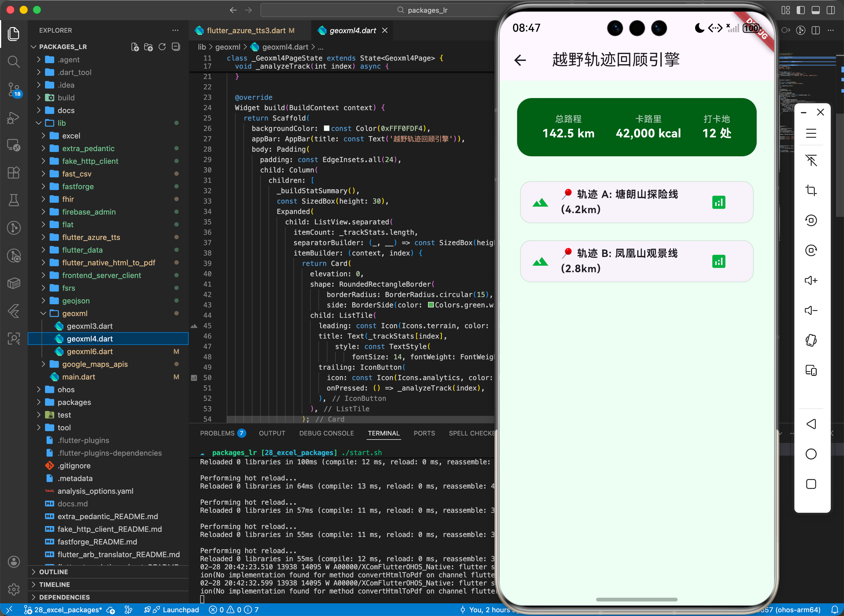Click the 28_excel_packages branch in status bar

pyautogui.click(x=63, y=610)
